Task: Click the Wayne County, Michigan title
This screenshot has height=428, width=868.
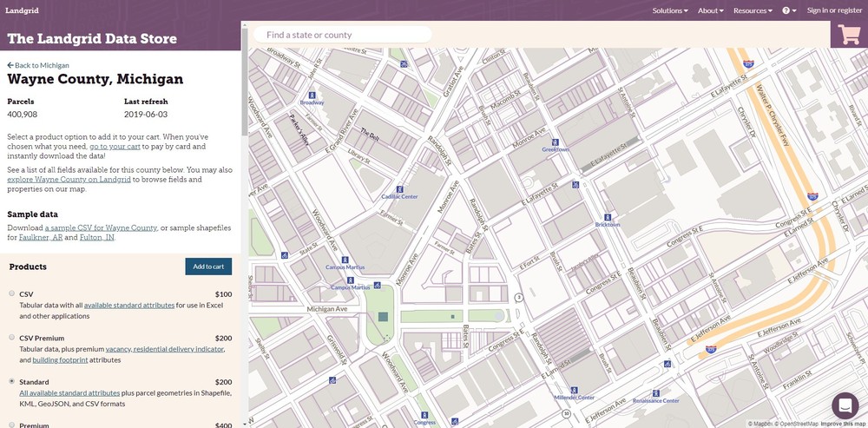Action: tap(95, 79)
